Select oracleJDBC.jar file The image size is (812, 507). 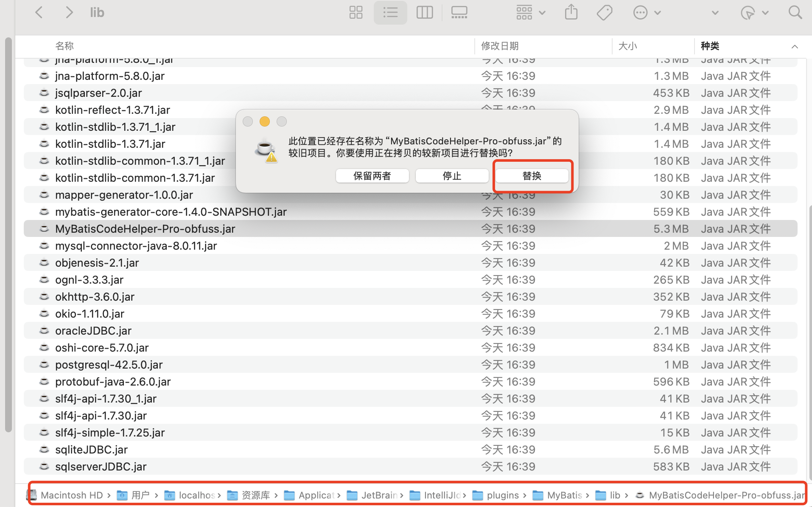pos(411,331)
